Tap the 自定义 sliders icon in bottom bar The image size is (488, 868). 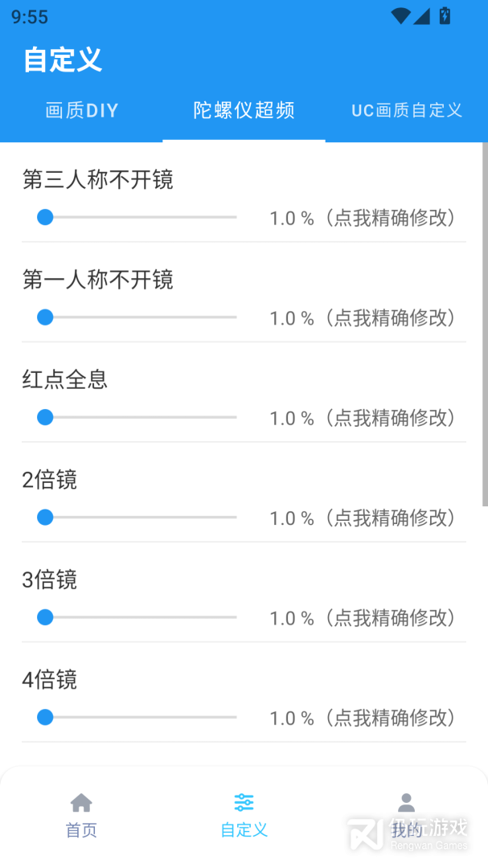[244, 802]
